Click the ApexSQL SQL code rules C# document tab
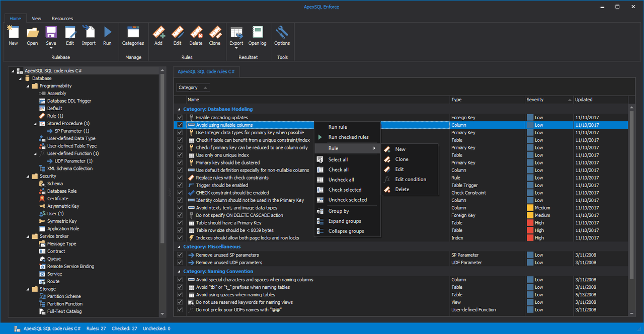Viewport: 644px width, 334px height. tap(206, 72)
